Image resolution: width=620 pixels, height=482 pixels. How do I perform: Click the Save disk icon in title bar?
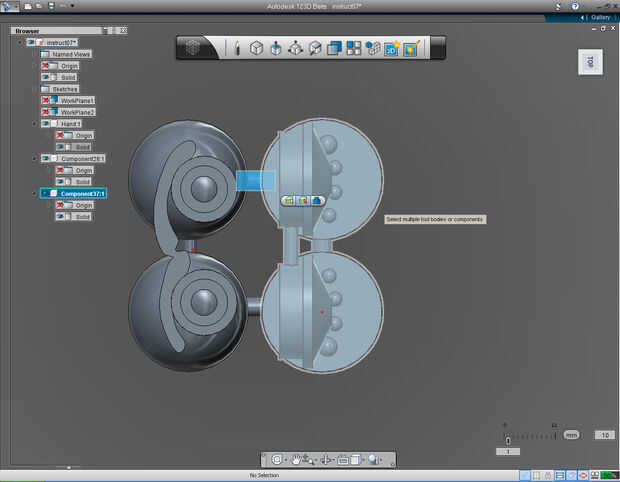(51, 6)
